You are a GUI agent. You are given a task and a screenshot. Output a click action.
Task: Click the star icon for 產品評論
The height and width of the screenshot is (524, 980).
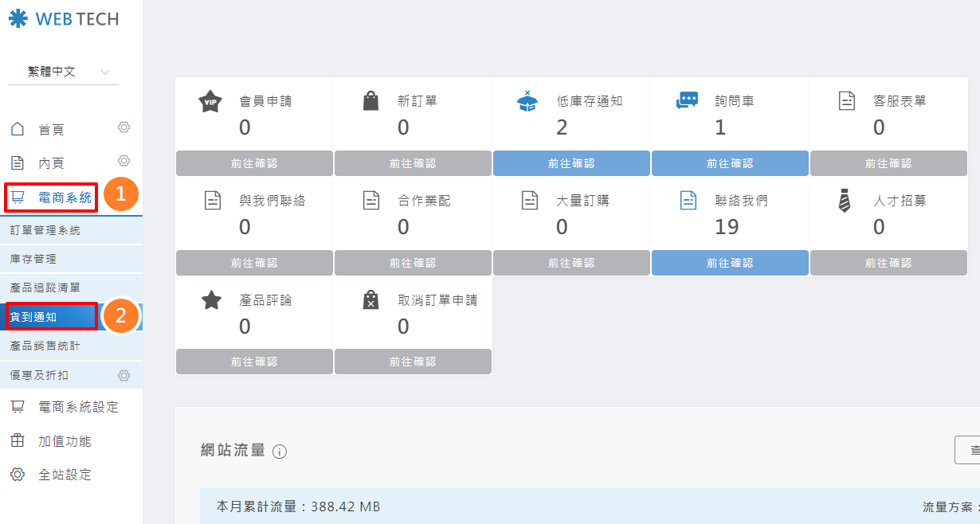(211, 300)
